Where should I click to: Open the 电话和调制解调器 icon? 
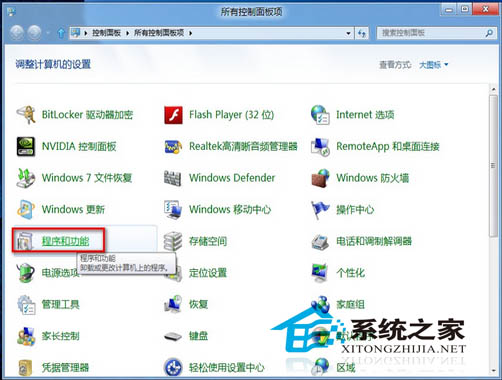coord(320,241)
